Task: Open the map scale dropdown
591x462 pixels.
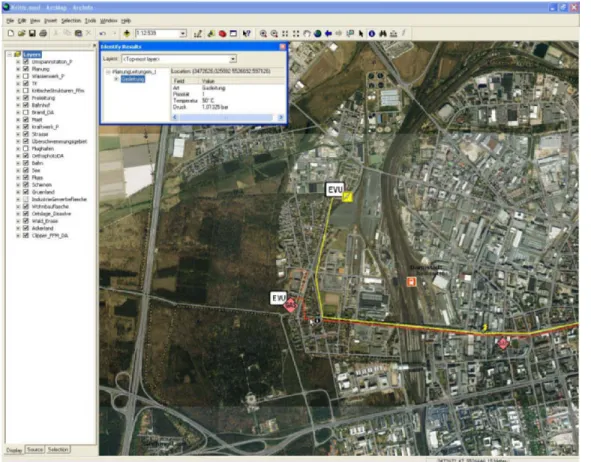Action: tap(183, 34)
